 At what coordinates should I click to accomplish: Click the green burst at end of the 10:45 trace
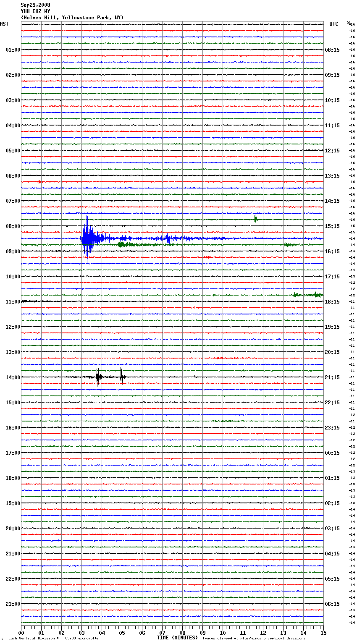coord(308,295)
